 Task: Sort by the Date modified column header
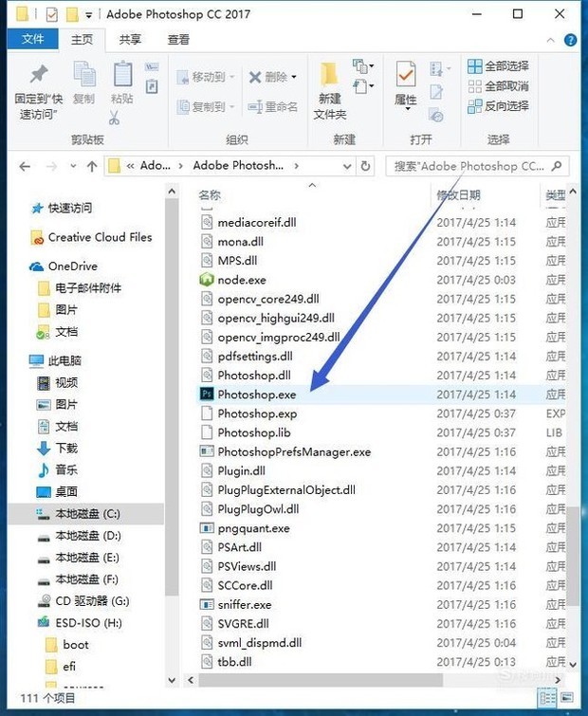click(x=458, y=195)
